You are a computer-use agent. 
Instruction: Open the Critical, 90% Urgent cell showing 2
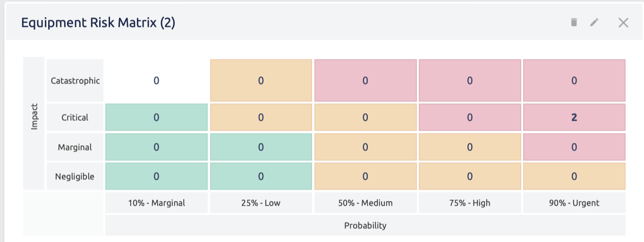click(574, 117)
